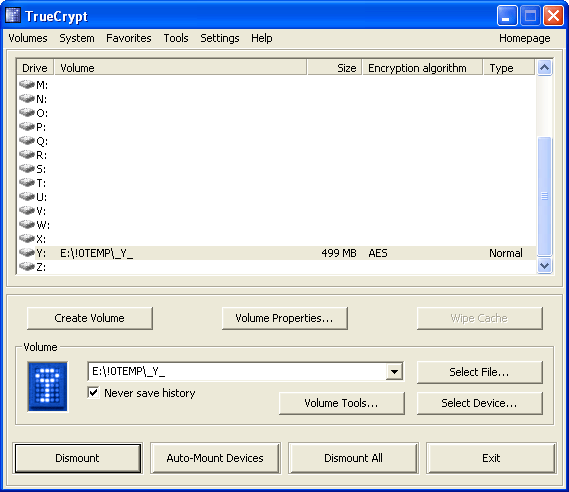The width and height of the screenshot is (569, 492).
Task: Click drive list scrollbar thumb
Action: [x=544, y=196]
